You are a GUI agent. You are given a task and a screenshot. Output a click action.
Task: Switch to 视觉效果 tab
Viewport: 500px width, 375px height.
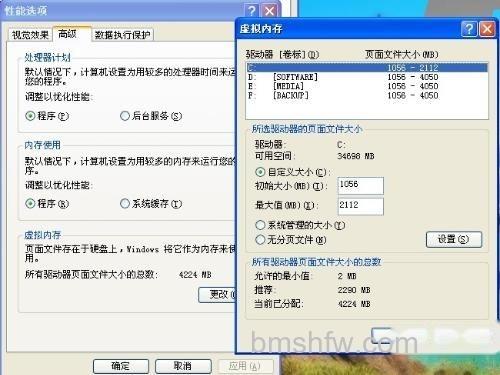(30, 35)
